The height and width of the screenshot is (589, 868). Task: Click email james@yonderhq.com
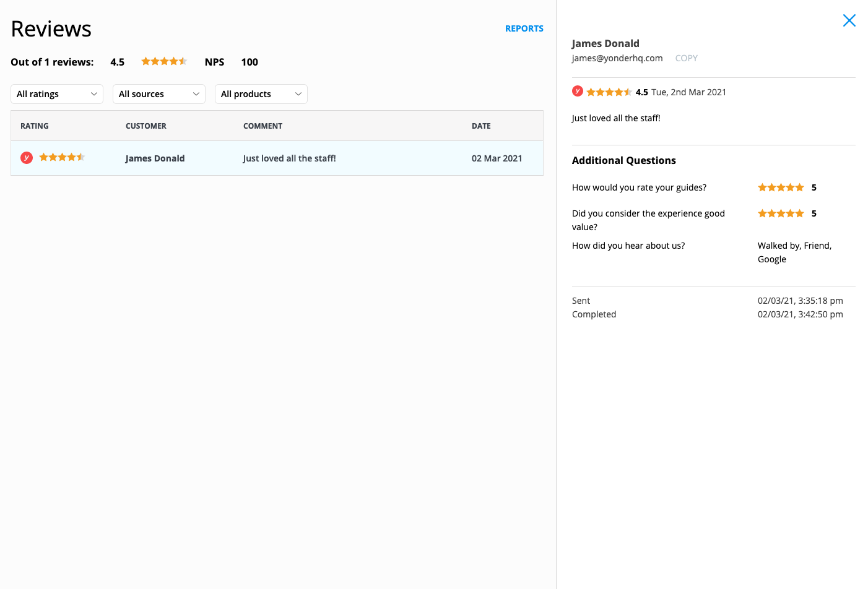pos(617,58)
